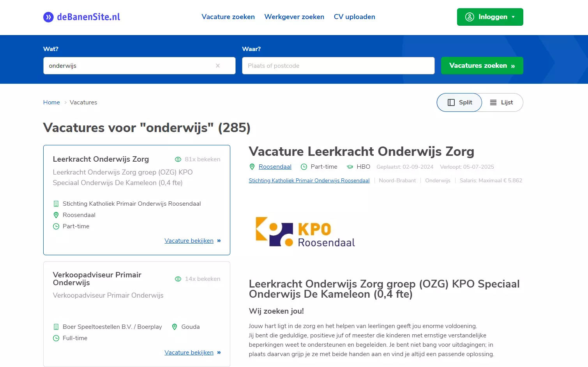The image size is (588, 367).
Task: Click the eye icon next to 14x bekeken
Action: [178, 279]
